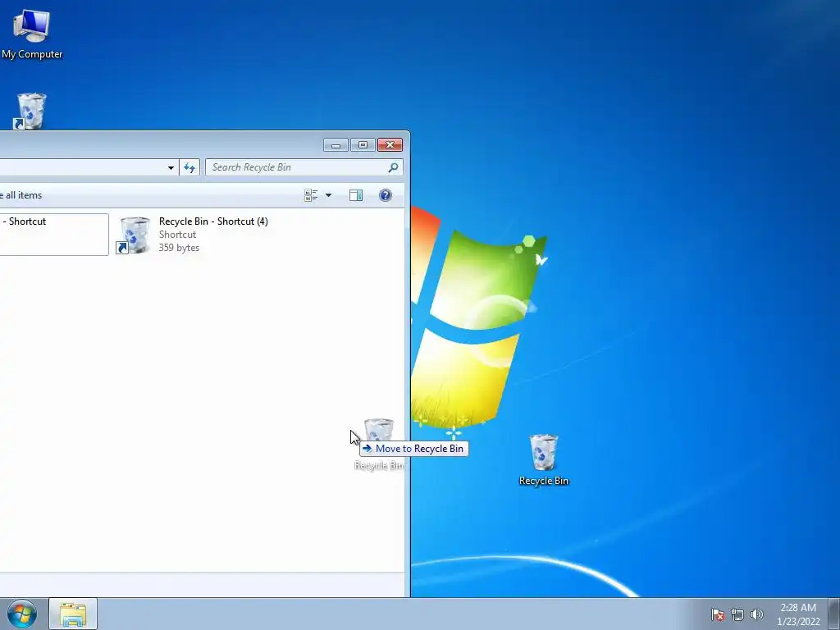The image size is (840, 630).
Task: Maximize the Recycle Bin window
Action: coord(363,145)
